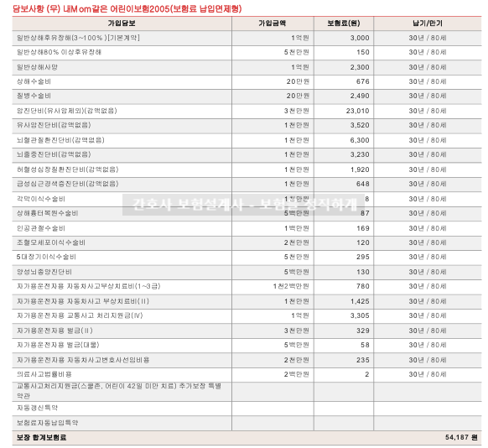Click premium value '235'
This screenshot has height=448, width=488.
(363, 360)
